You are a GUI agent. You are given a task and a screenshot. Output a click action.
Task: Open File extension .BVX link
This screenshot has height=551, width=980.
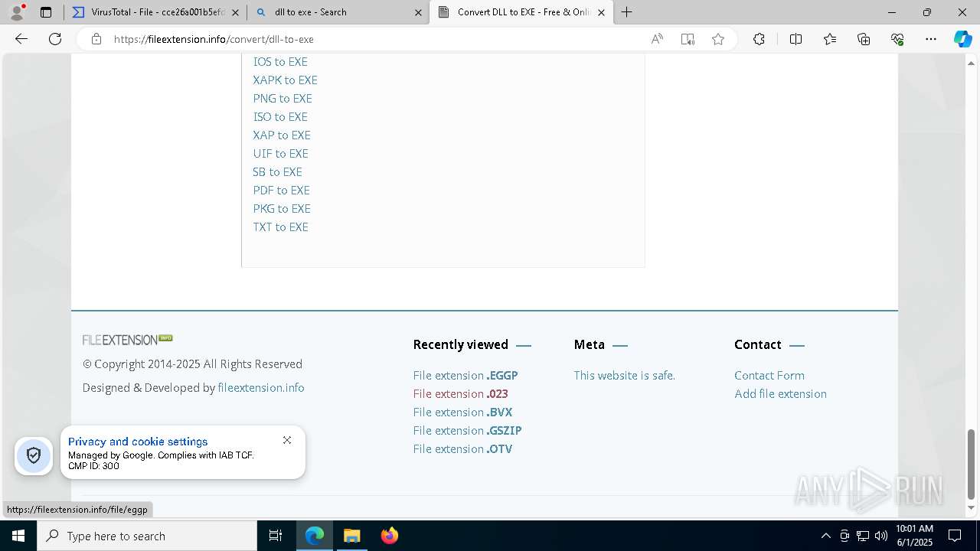pos(463,412)
